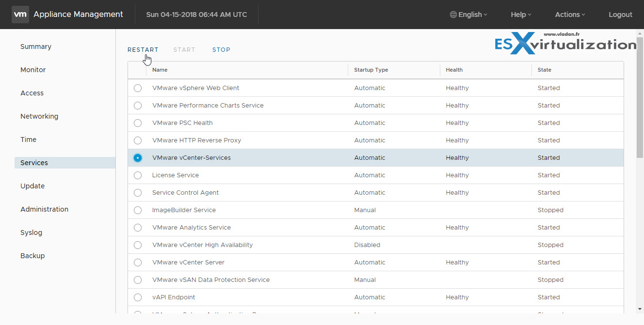The image size is (644, 325).
Task: Click the "Disabled" startup type cell
Action: point(368,245)
